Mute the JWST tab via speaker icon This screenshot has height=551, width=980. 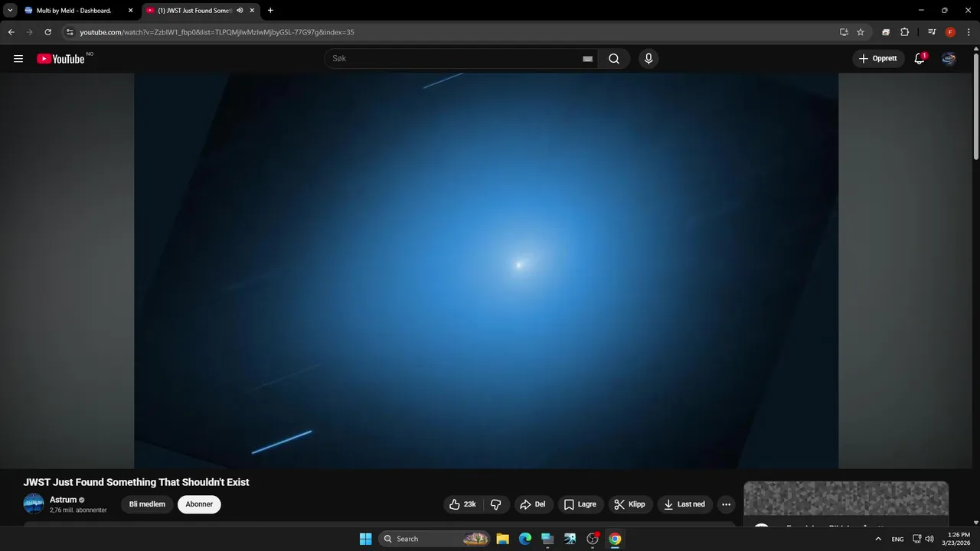coord(240,11)
